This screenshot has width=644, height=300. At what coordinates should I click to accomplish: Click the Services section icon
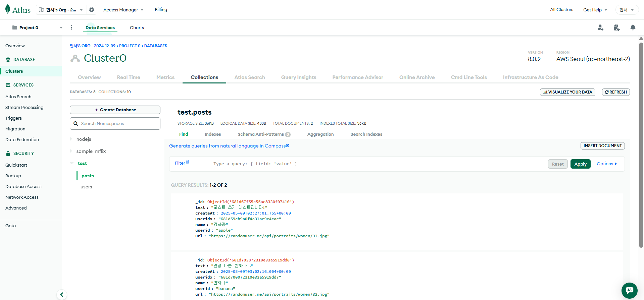pos(8,85)
